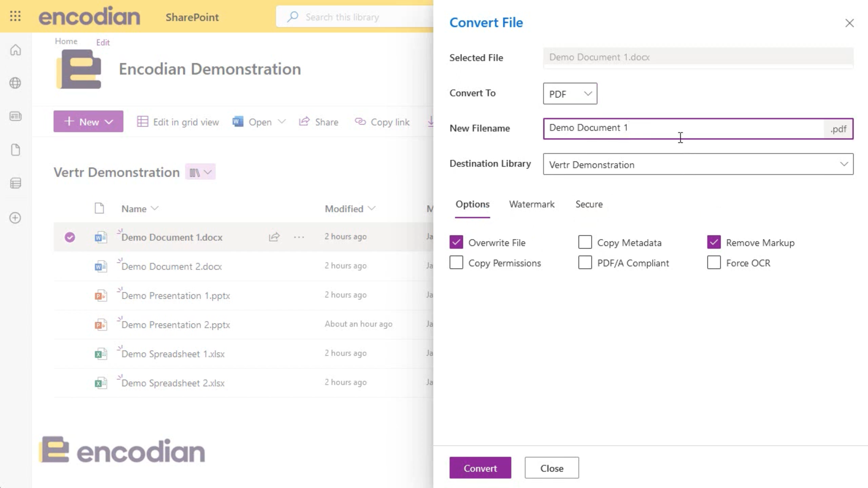Open the app launcher waffle icon
Screen dimensions: 868x488
pyautogui.click(x=15, y=17)
